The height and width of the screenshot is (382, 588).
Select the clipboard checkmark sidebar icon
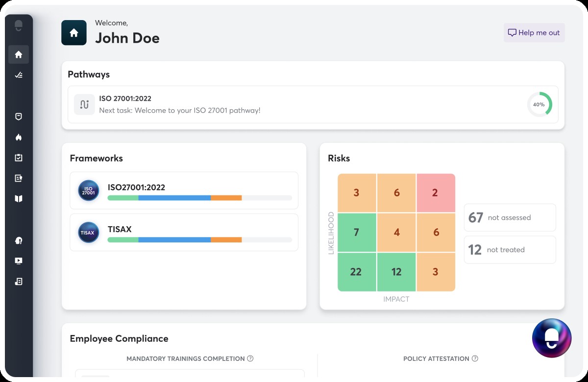coord(19,158)
